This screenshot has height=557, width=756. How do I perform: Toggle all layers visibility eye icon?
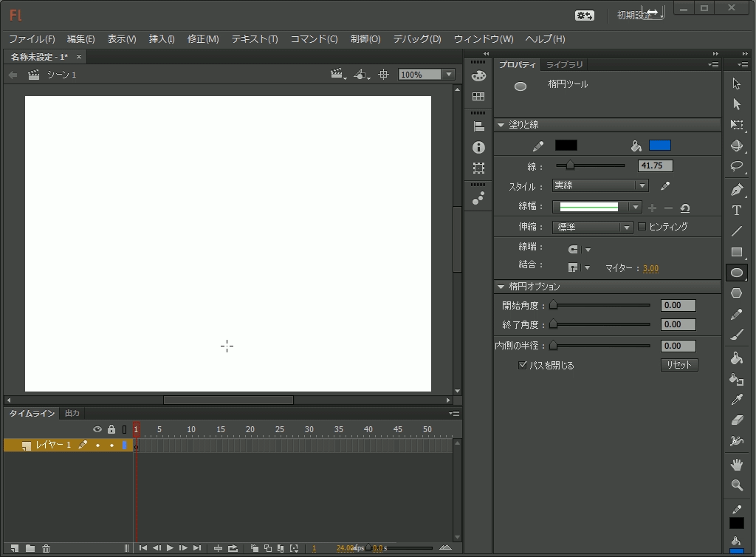coord(97,429)
